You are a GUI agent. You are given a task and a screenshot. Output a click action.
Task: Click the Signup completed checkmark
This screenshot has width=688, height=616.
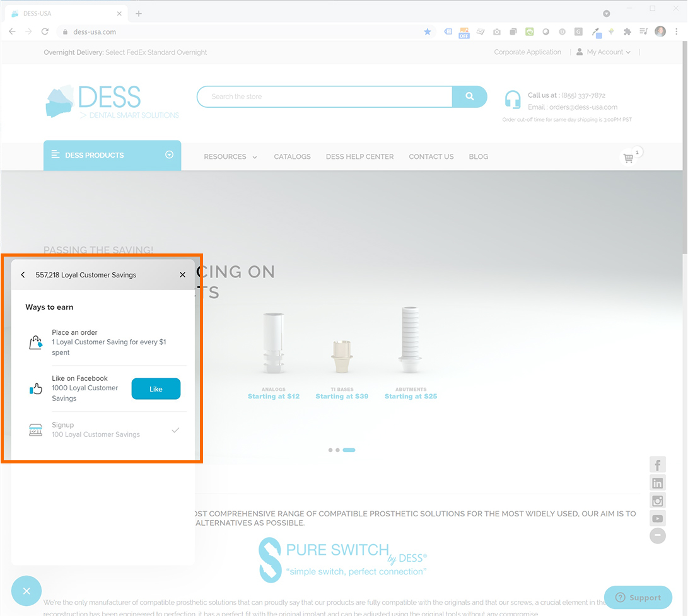pos(175,430)
